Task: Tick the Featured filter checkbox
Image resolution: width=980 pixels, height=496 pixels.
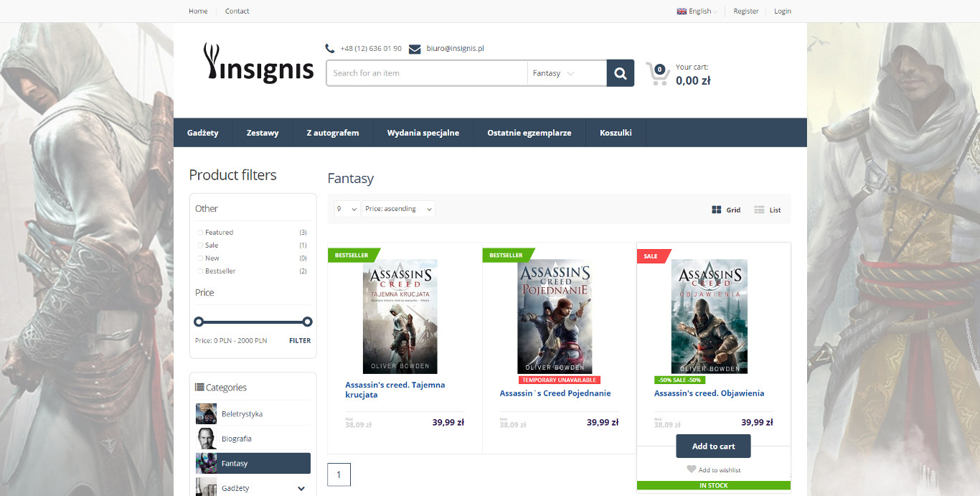Action: click(x=200, y=233)
